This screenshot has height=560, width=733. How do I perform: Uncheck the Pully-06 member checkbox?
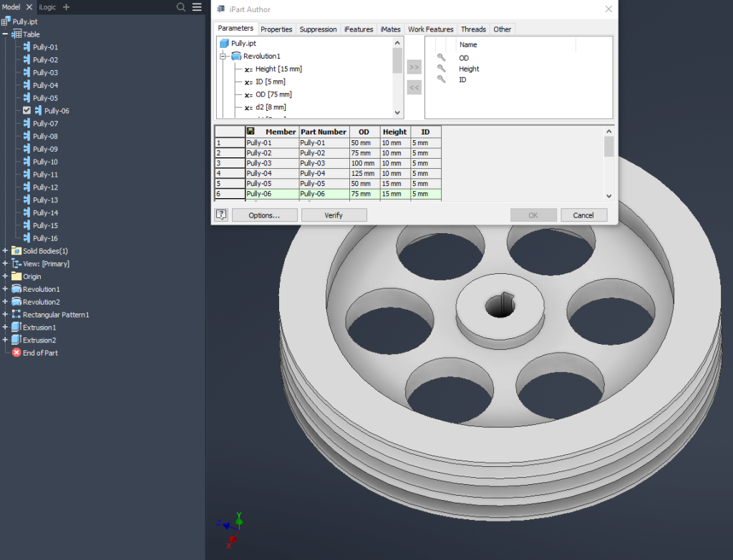pos(28,110)
